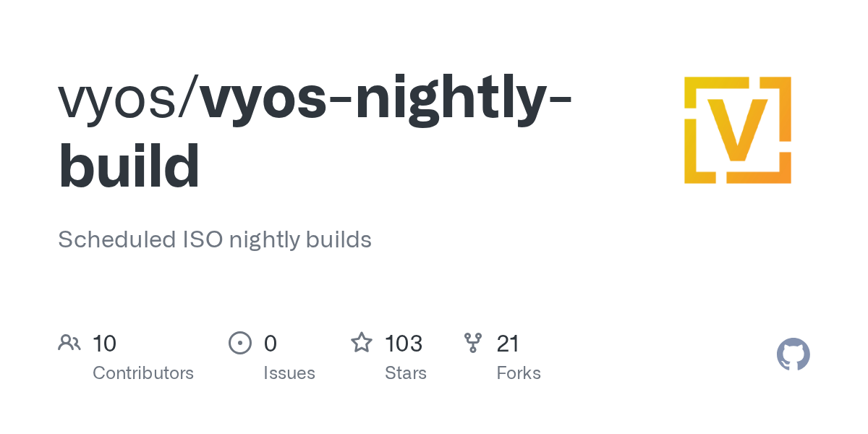Click the Forks branch icon

point(473,343)
